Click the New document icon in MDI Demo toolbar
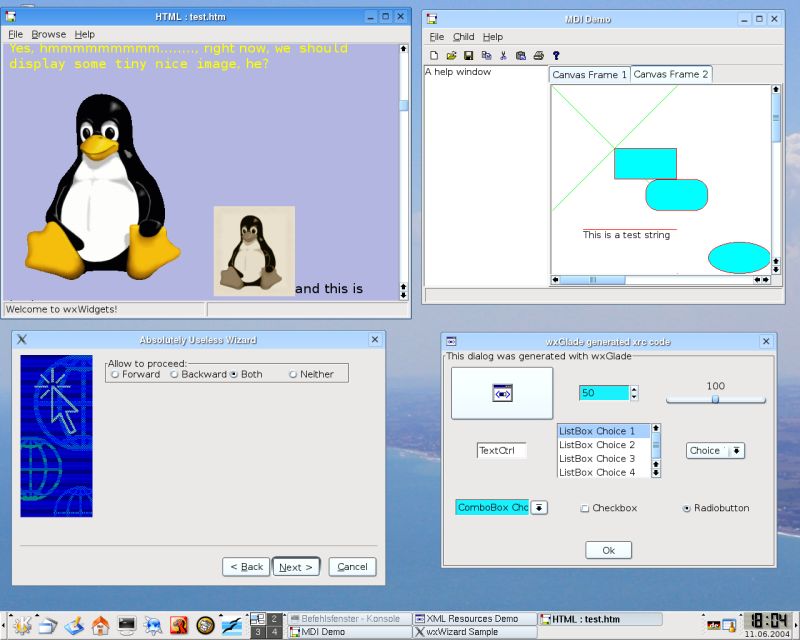This screenshot has height=640, width=800. click(434, 56)
